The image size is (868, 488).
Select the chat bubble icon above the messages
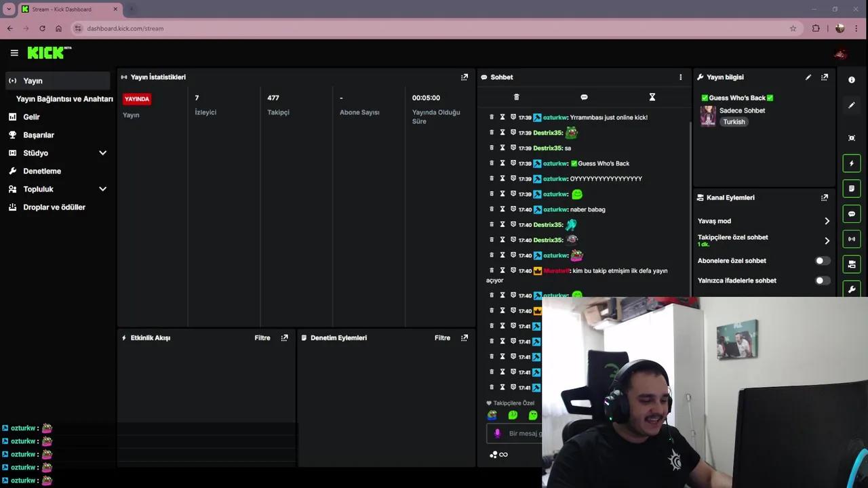click(584, 97)
